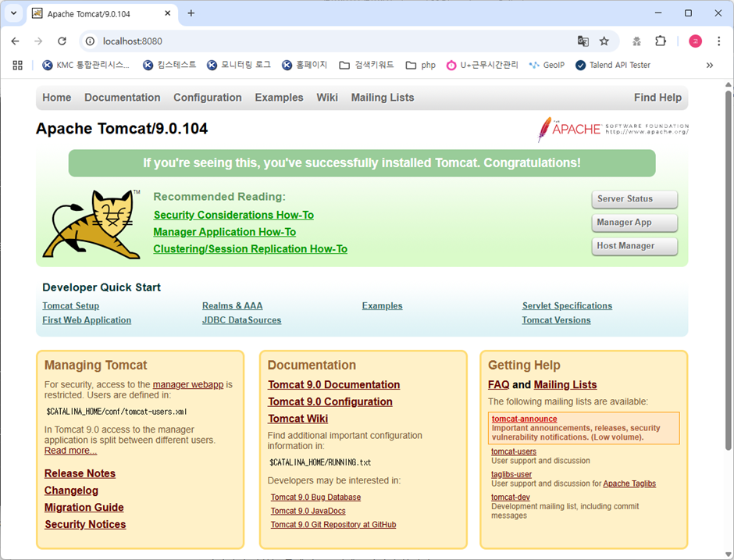Open Wiki in Tomcat nav bar

tap(326, 98)
